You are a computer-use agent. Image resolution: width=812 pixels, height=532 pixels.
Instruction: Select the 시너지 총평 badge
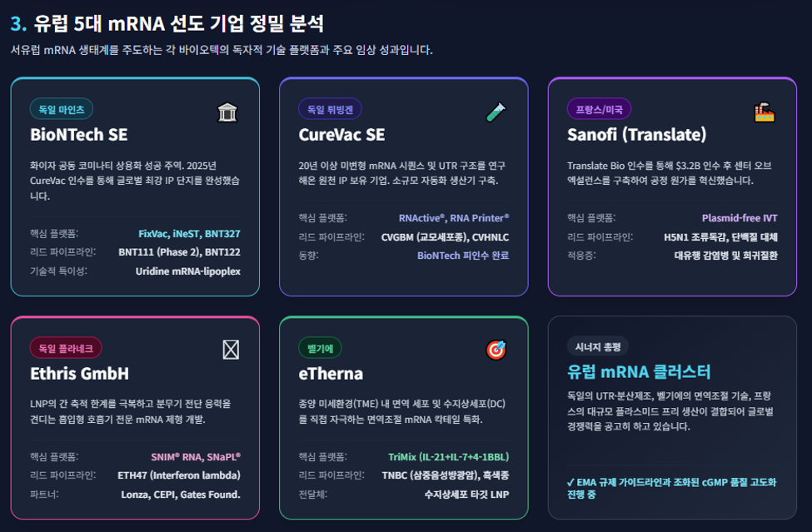click(x=598, y=346)
